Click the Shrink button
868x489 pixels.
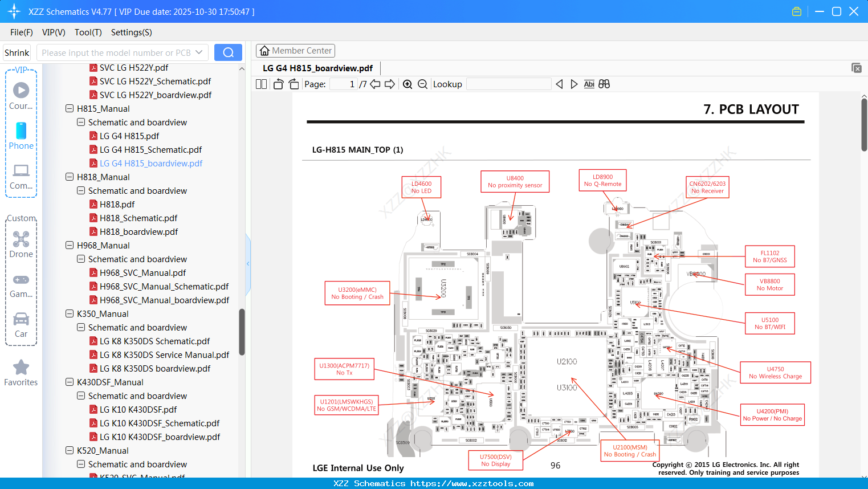[17, 52]
